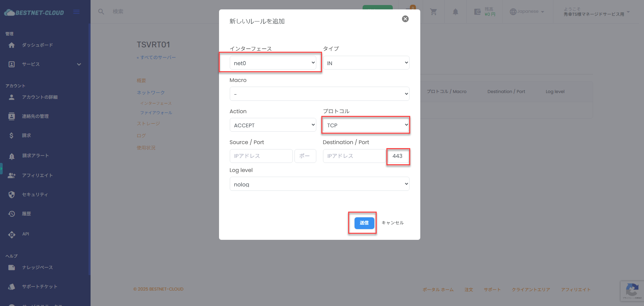
Task: Click the API icon in sidebar
Action: [12, 234]
